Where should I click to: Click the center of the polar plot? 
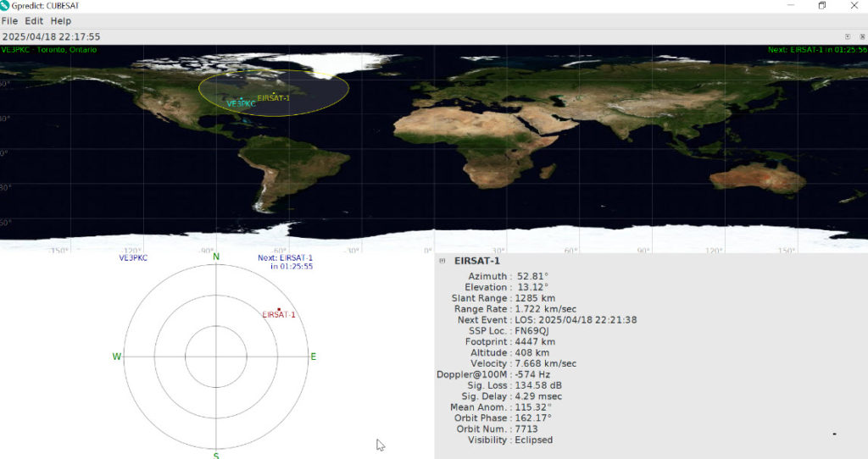coord(216,357)
